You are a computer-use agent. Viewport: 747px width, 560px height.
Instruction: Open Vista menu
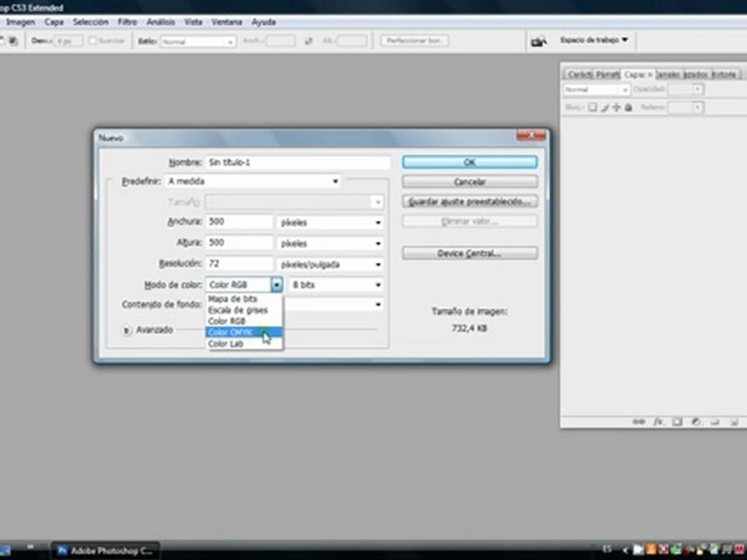pyautogui.click(x=193, y=23)
